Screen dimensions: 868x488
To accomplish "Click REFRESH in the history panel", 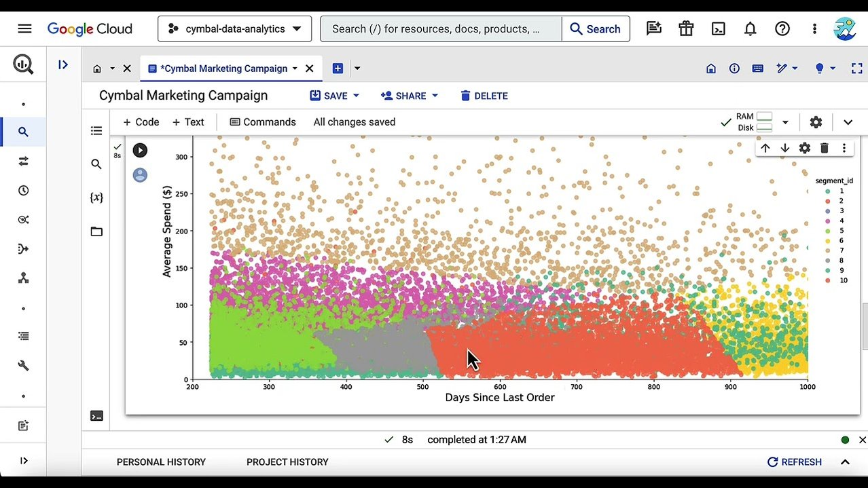I will coord(795,462).
